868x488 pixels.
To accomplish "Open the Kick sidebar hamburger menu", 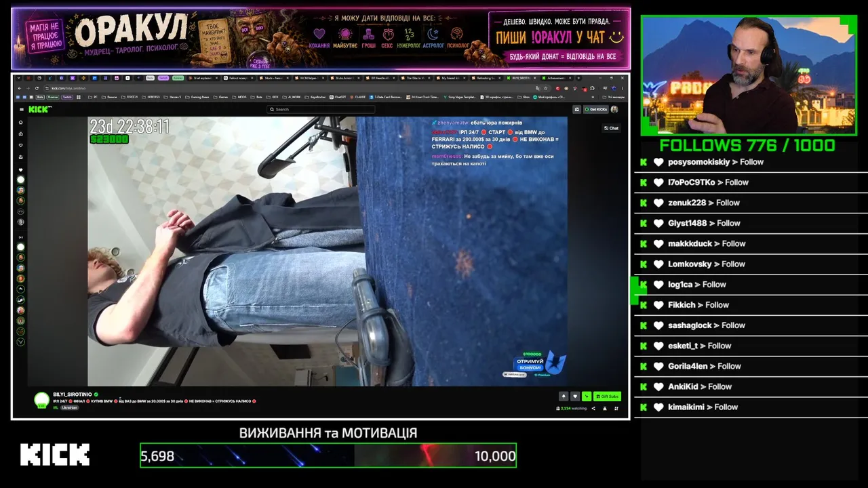I will [21, 109].
